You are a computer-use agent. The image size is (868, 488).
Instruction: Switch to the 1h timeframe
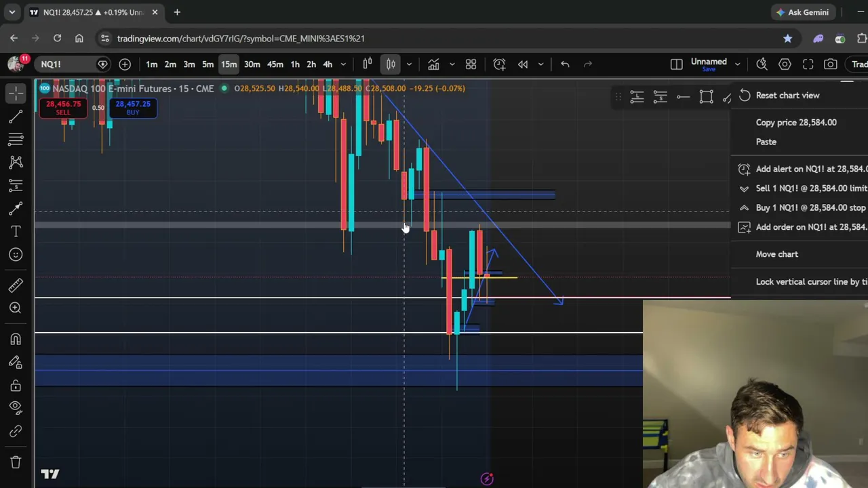[295, 64]
